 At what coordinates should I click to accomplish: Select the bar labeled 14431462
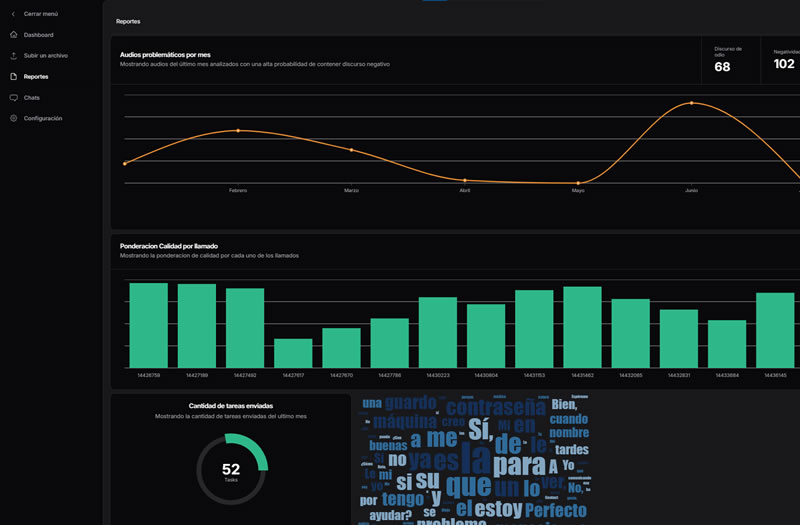point(582,327)
